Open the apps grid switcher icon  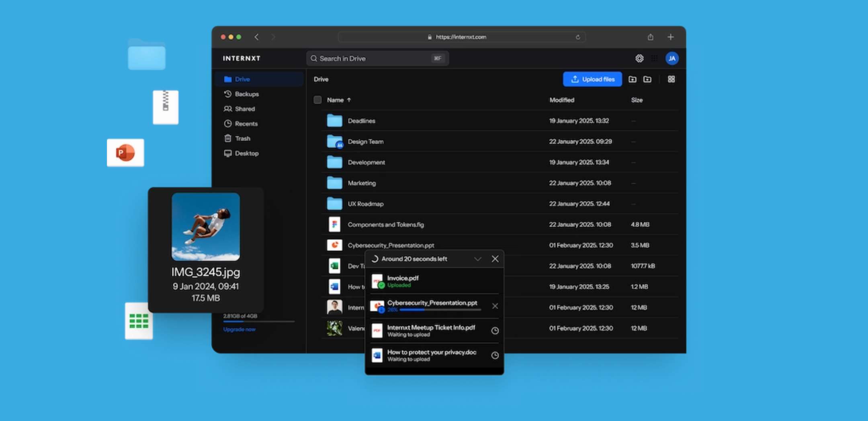[655, 59]
